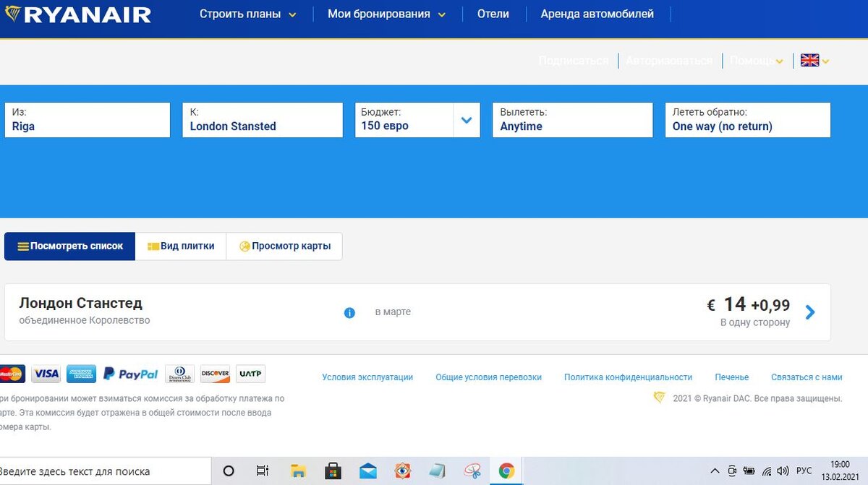Open Связаться с нами link
Image resolution: width=868 pixels, height=485 pixels.
coord(807,377)
